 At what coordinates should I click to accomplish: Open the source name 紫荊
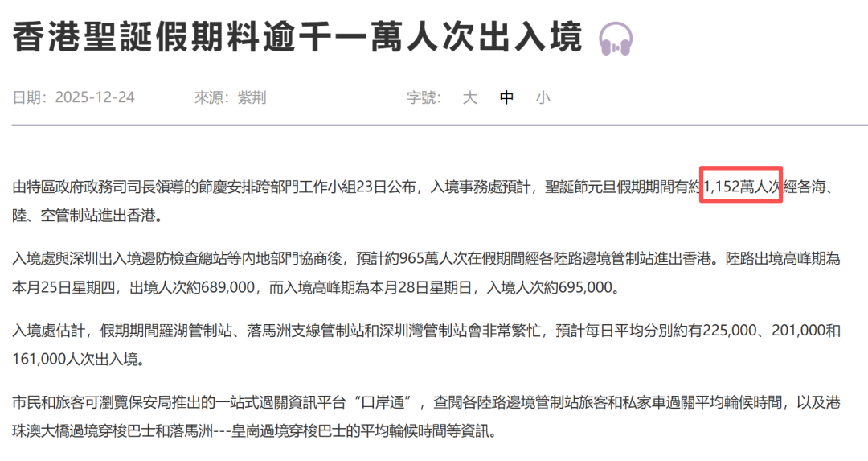252,98
